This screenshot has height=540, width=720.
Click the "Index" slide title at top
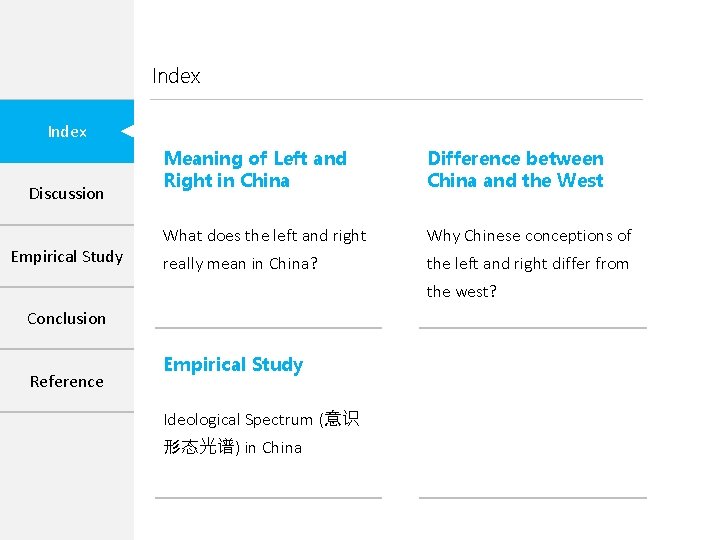(176, 76)
